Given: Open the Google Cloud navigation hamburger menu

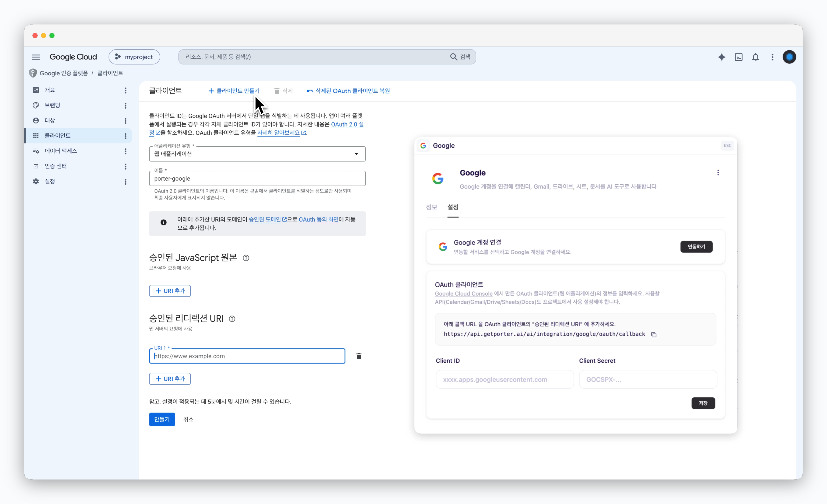Looking at the screenshot, I should (36, 57).
